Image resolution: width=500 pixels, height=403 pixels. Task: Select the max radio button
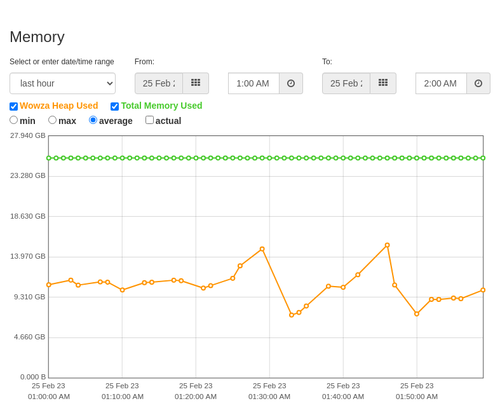(x=52, y=120)
